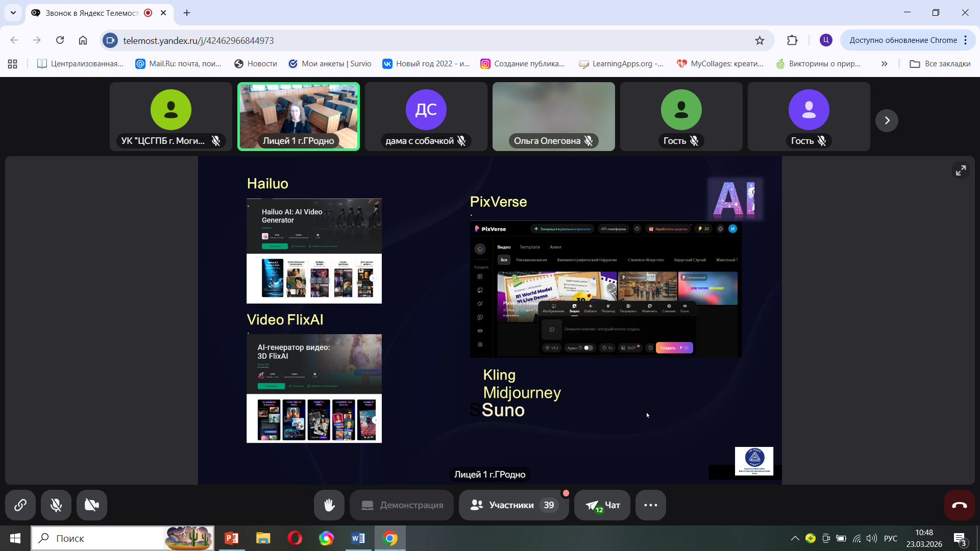Expand hidden bookmarks with double chevron
Image resolution: width=980 pixels, height=551 pixels.
tap(884, 64)
